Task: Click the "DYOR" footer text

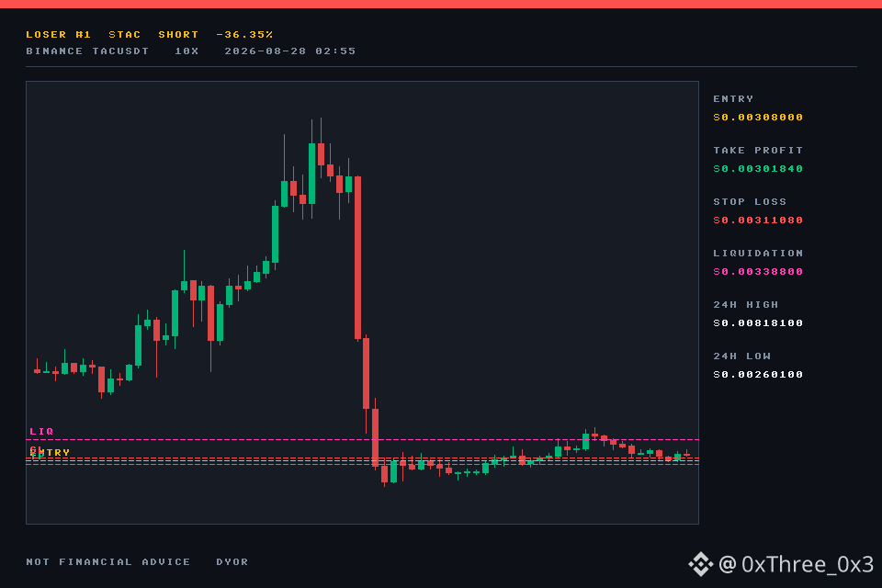Action: coord(232,561)
